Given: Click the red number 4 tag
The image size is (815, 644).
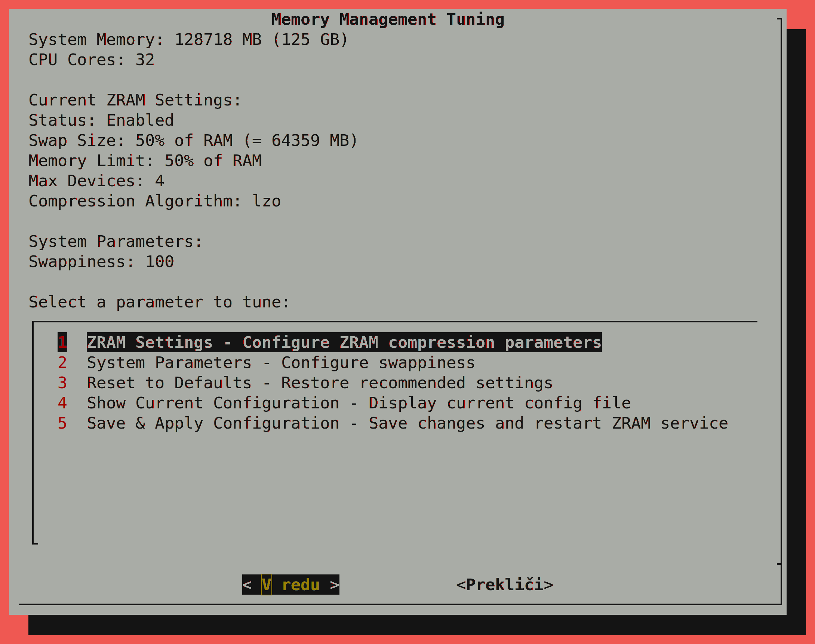Looking at the screenshot, I should tap(62, 403).
